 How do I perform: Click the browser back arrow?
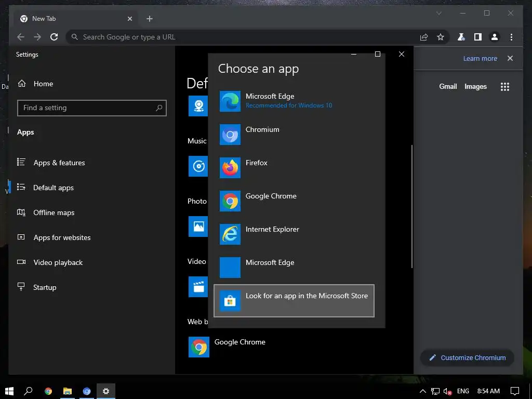[21, 37]
